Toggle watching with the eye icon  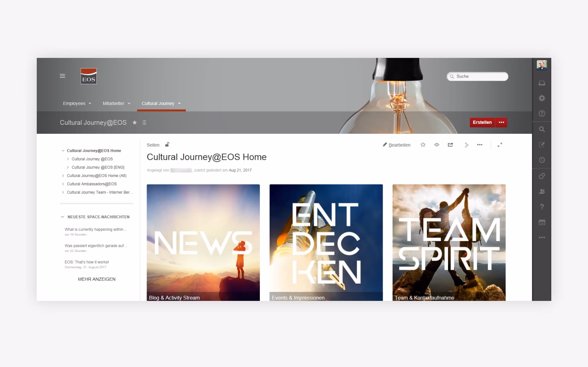coord(437,145)
